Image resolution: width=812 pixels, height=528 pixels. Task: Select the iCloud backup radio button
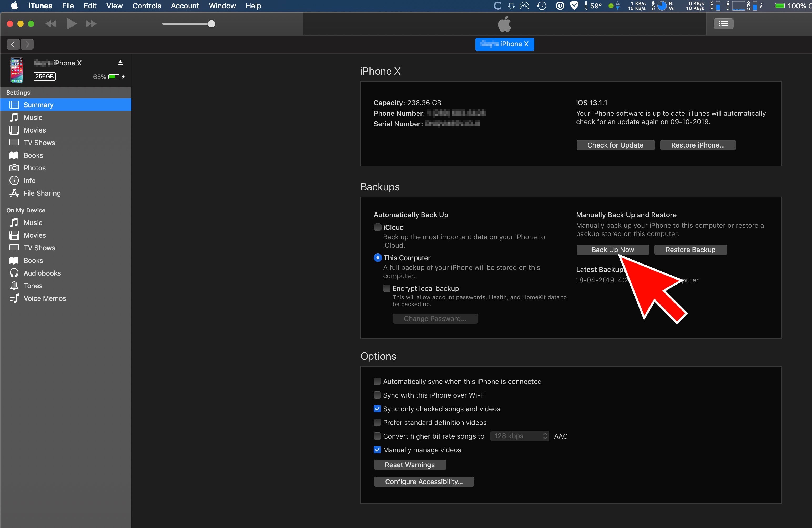[x=377, y=227]
